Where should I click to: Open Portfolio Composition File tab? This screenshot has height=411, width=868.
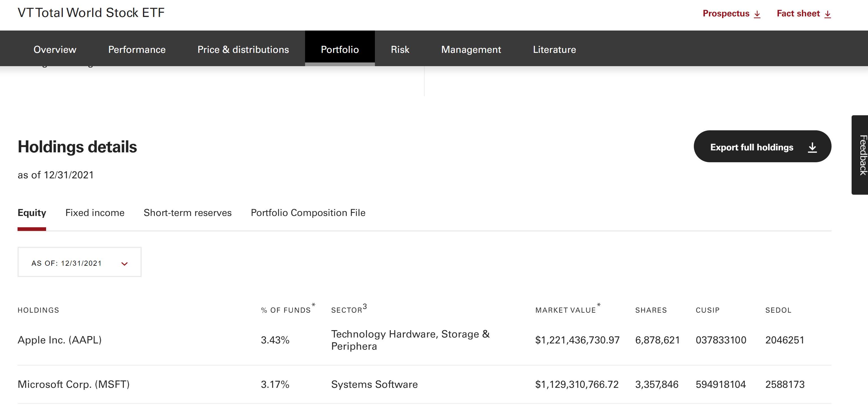tap(308, 213)
